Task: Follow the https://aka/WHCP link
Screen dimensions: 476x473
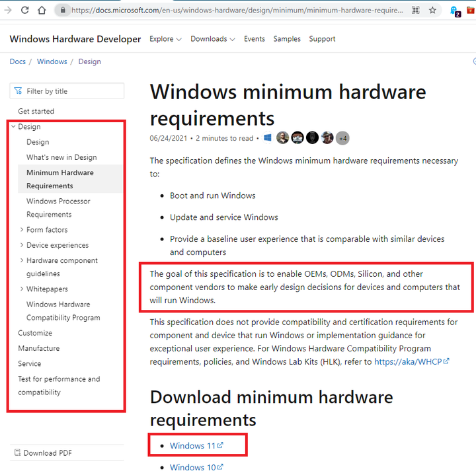Action: tap(408, 361)
